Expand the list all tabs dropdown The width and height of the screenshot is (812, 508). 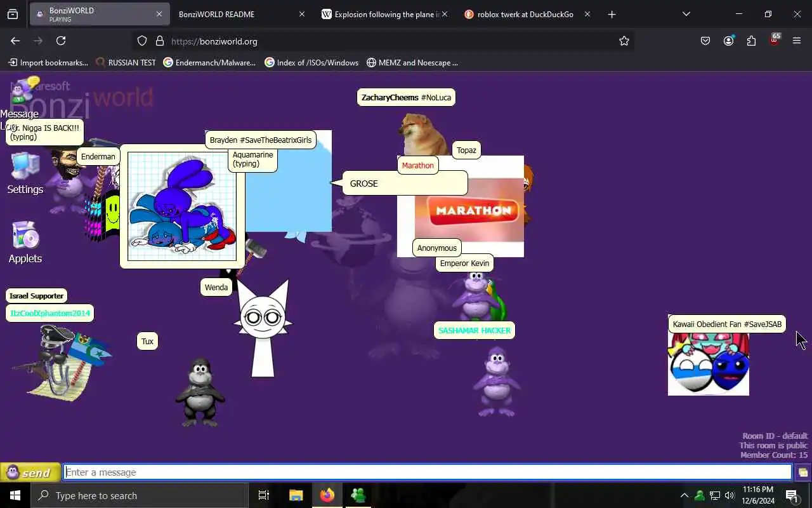coord(686,14)
